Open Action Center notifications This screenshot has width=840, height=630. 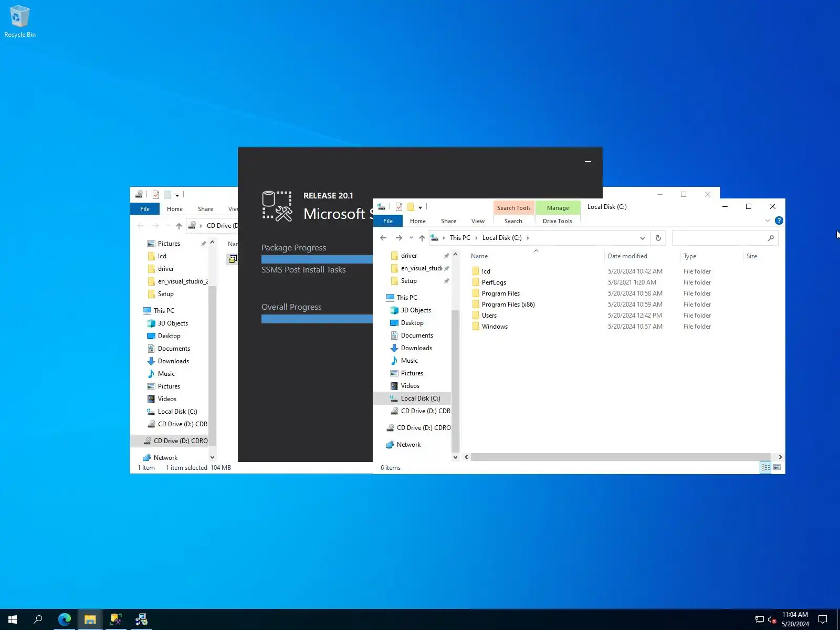(823, 619)
